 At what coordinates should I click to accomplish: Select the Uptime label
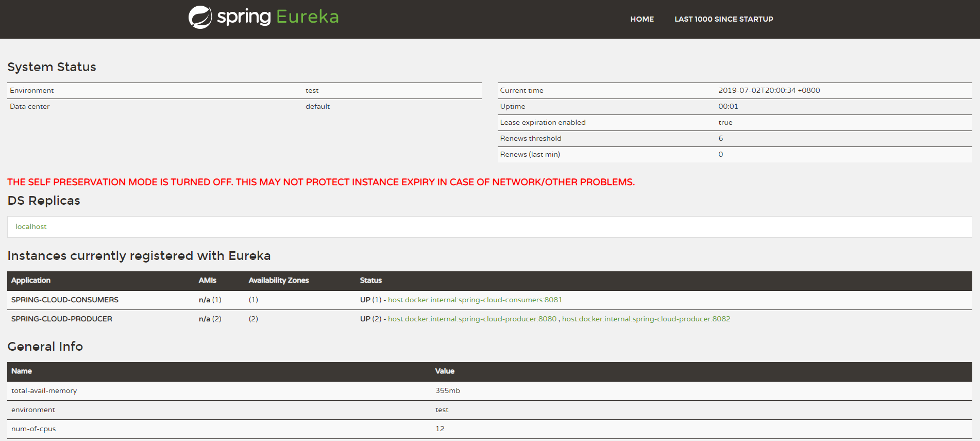point(513,106)
